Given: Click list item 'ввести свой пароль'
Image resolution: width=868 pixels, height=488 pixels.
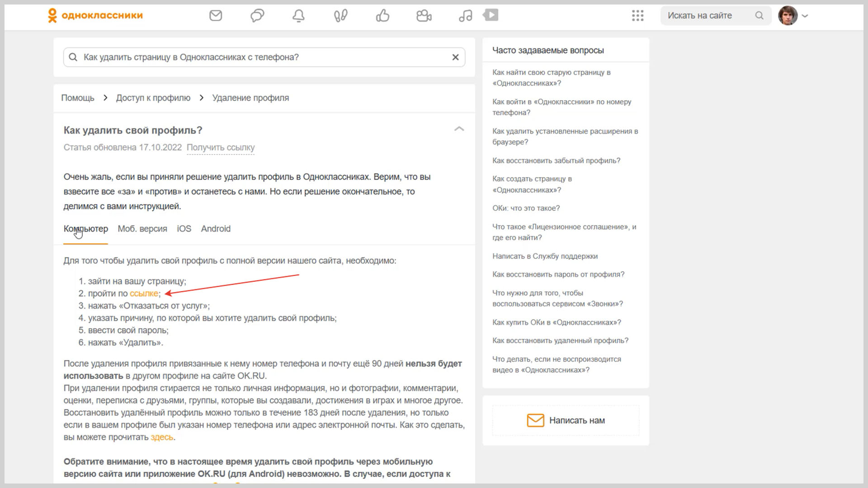Looking at the screenshot, I should (x=128, y=330).
